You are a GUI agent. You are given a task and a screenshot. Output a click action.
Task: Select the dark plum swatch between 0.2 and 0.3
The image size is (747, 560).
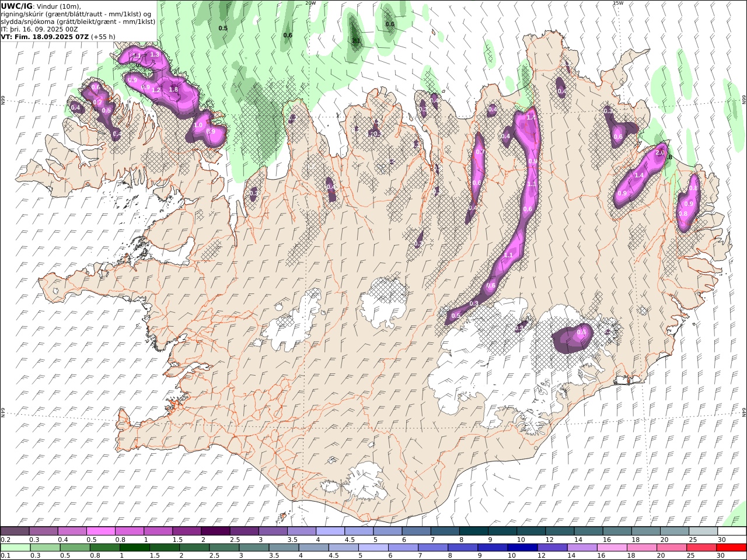point(15,531)
